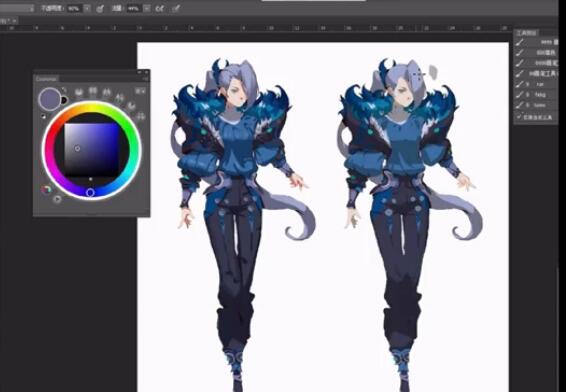566x392 pixels.
Task: Expand the Opacity slider dropdown arrow
Action: (87, 8)
